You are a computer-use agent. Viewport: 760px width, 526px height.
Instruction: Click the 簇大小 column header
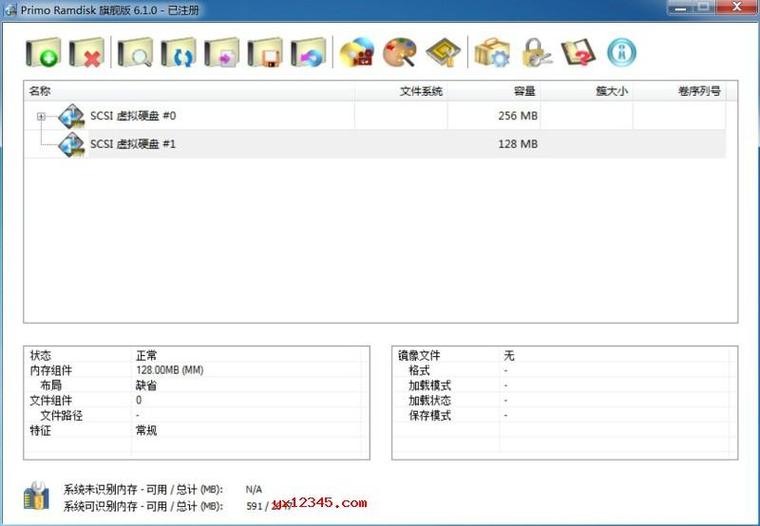pos(586,91)
